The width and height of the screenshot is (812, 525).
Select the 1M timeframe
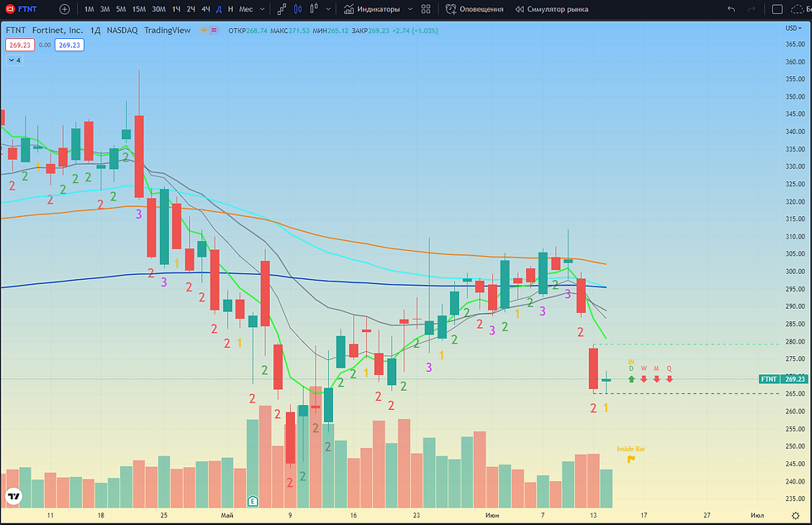click(x=89, y=9)
